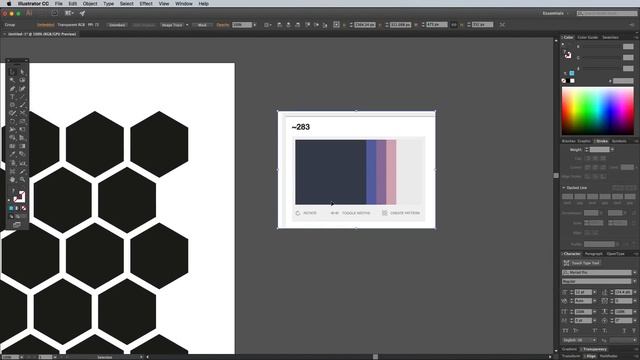Select the Pen tool
This screenshot has height=360, width=640.
point(12,89)
